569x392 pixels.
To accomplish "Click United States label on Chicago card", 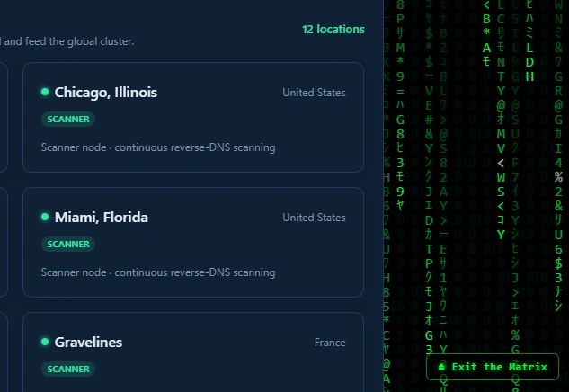I will pyautogui.click(x=314, y=93).
